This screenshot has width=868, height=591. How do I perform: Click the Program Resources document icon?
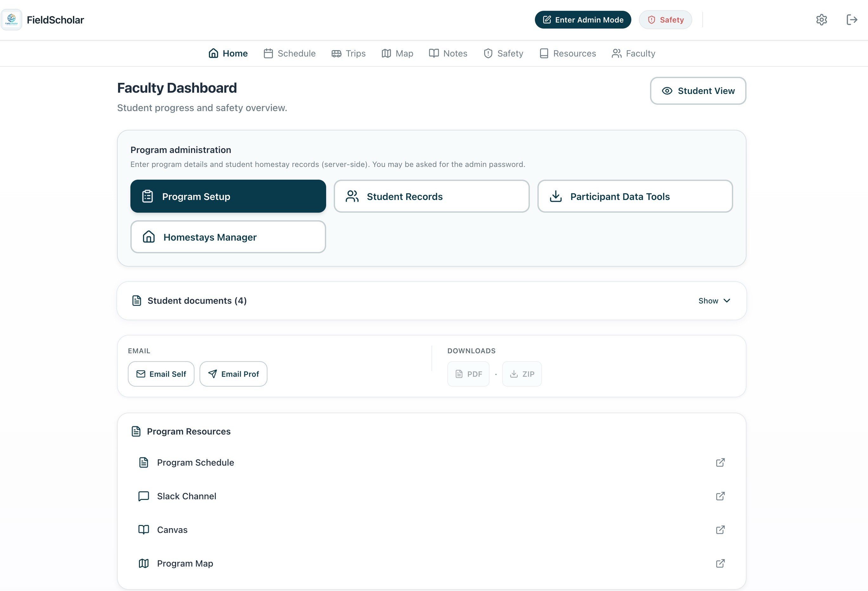click(136, 431)
